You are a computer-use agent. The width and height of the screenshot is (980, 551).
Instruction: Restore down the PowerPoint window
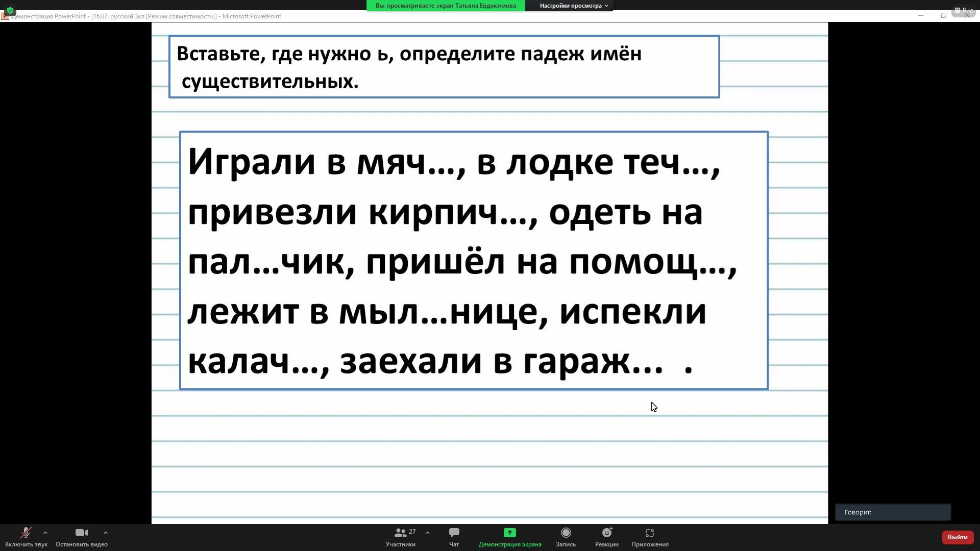coord(943,16)
